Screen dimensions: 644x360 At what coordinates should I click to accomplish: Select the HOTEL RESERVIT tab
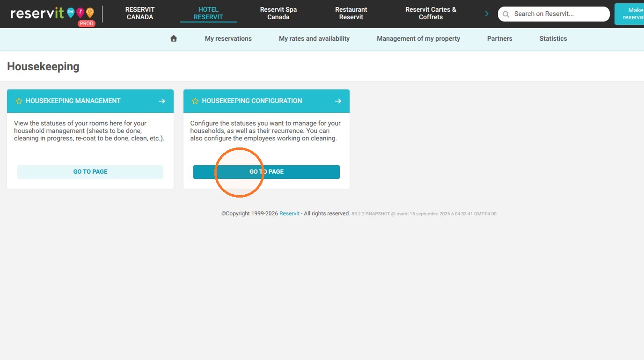[x=208, y=13]
